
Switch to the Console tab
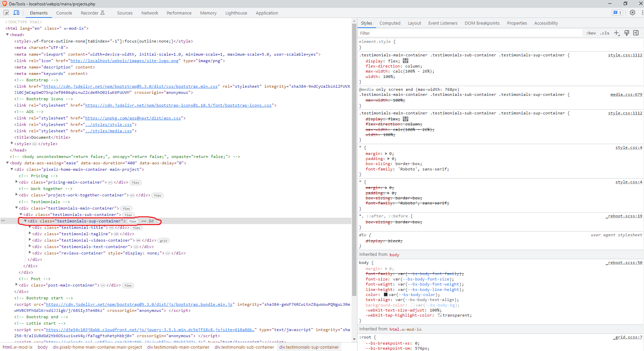click(x=64, y=13)
